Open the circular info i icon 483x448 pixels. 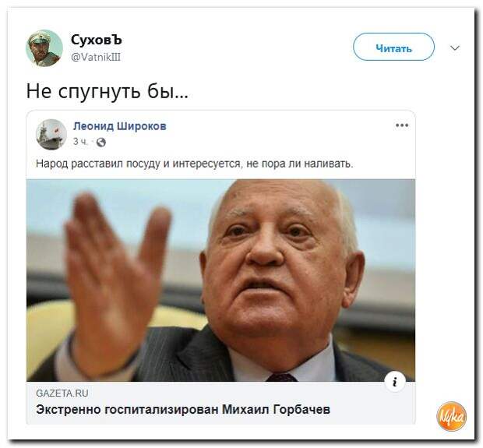tap(395, 382)
